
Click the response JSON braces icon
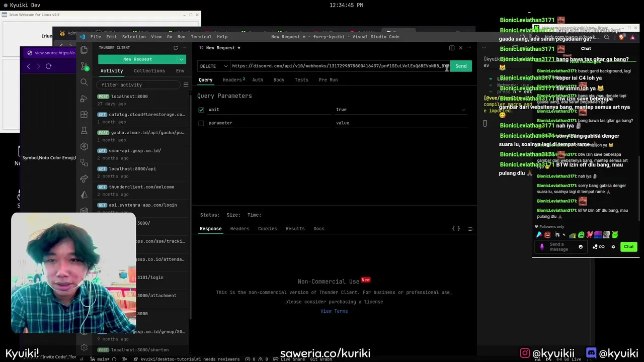pyautogui.click(x=456, y=229)
